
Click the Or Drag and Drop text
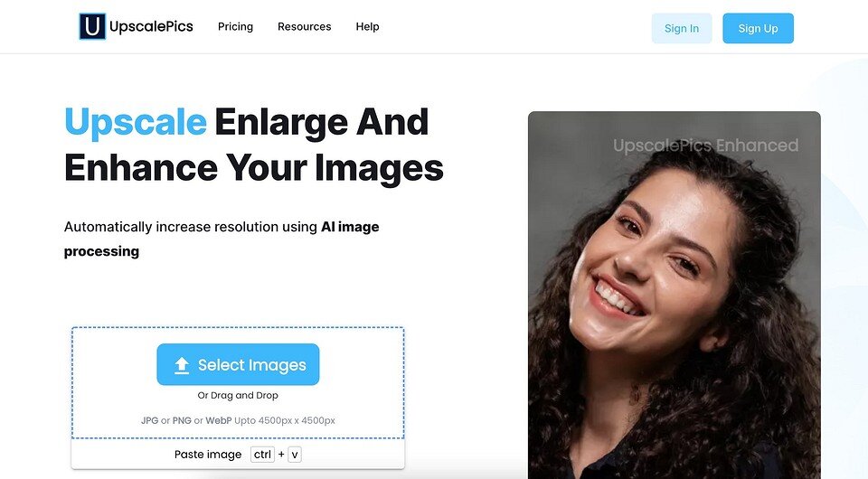(238, 395)
